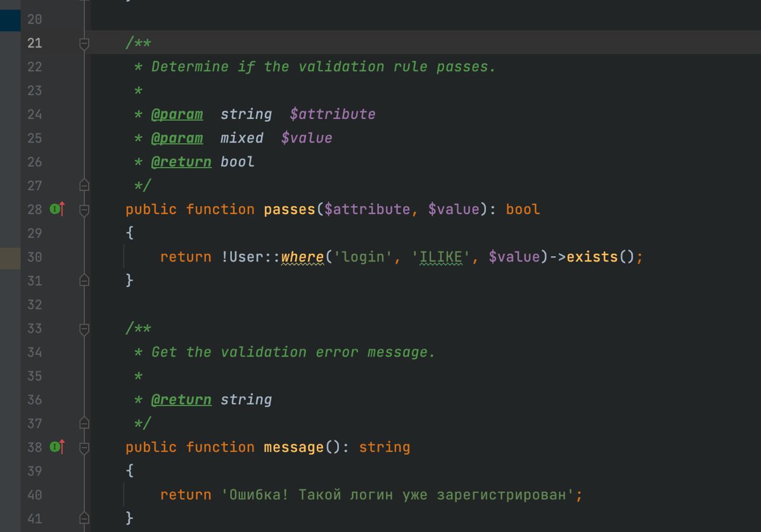This screenshot has width=761, height=532.
Task: Click line number 21 in the gutter
Action: pyautogui.click(x=34, y=43)
